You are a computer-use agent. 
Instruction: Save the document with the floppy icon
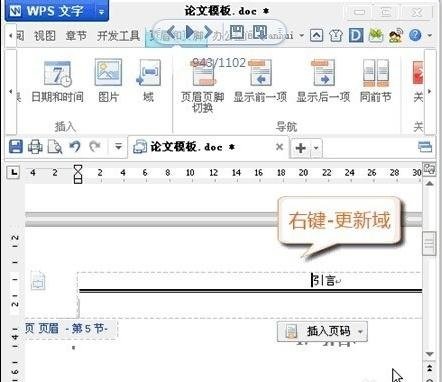[x=16, y=147]
